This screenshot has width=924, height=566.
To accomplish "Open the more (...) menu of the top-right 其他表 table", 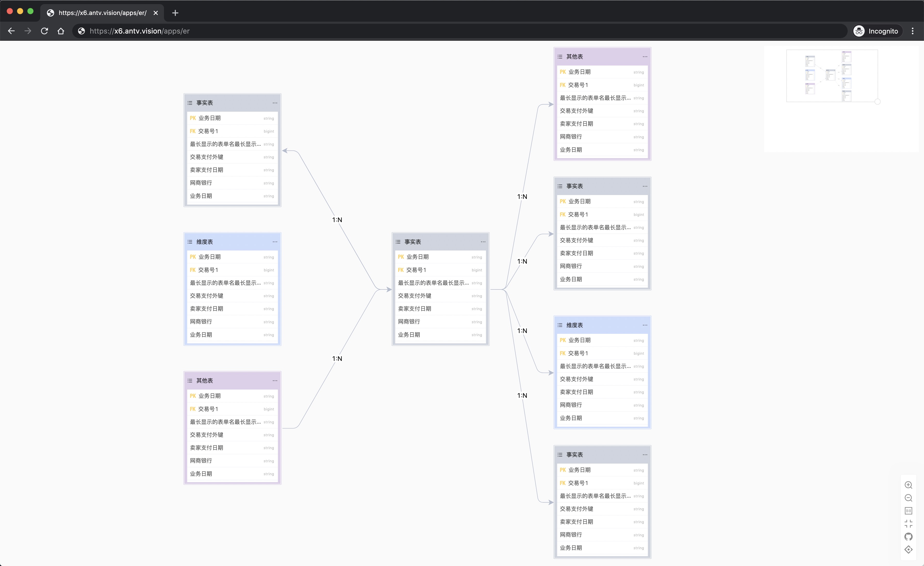I will (645, 57).
